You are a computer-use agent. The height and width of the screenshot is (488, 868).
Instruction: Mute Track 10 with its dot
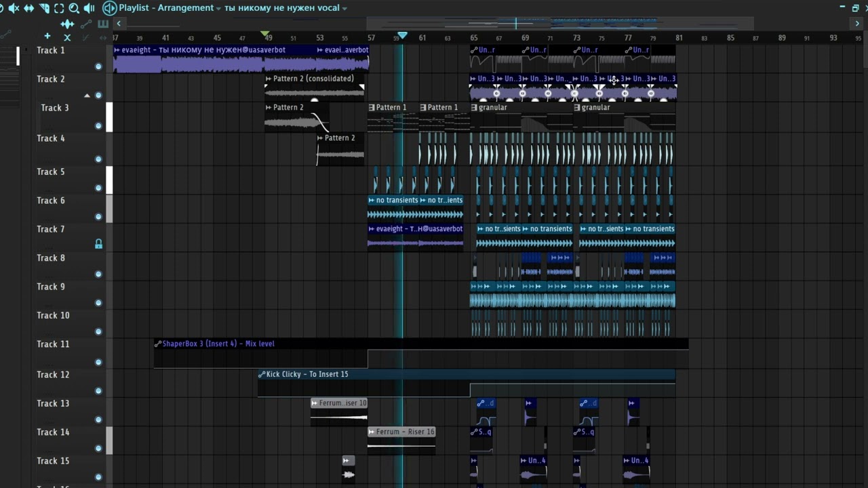click(98, 332)
